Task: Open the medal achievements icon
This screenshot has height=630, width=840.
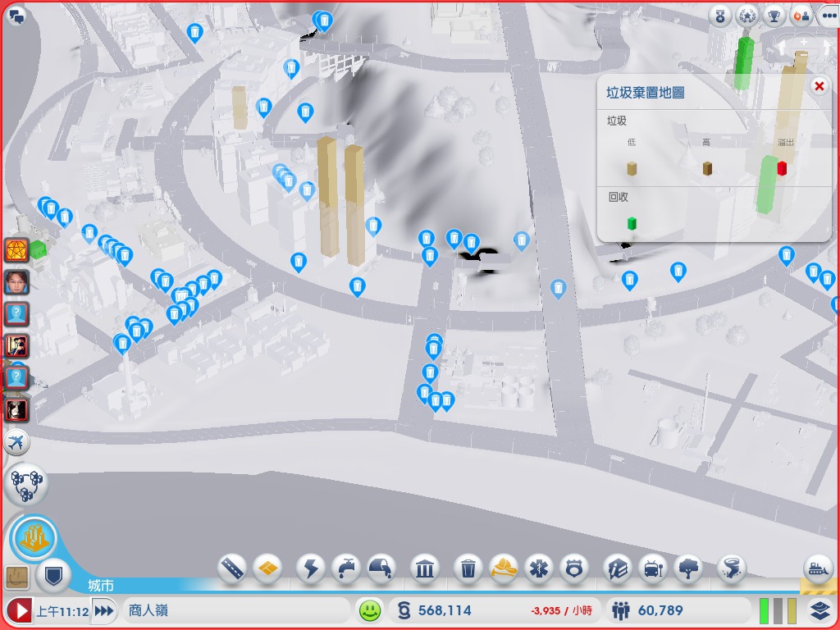Action: click(x=720, y=16)
